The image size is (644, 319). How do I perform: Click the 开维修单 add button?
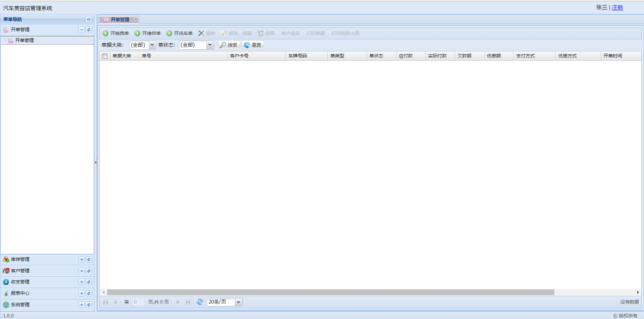(147, 33)
